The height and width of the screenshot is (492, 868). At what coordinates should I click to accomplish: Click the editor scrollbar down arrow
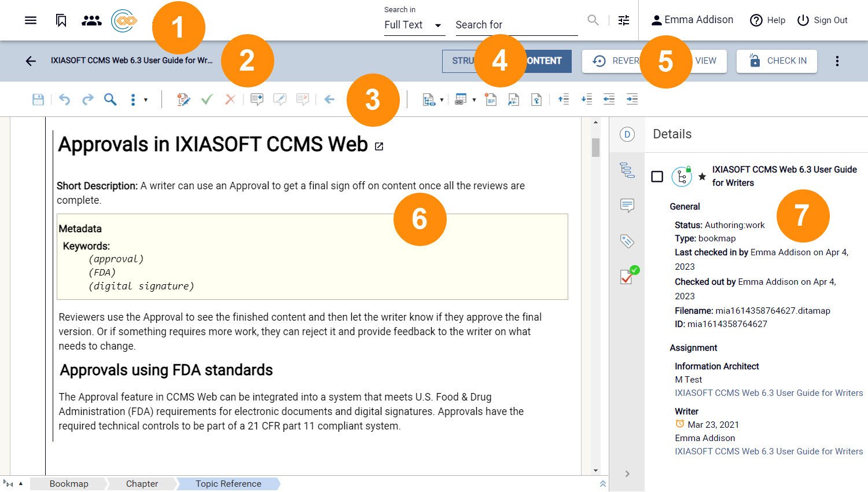click(595, 471)
